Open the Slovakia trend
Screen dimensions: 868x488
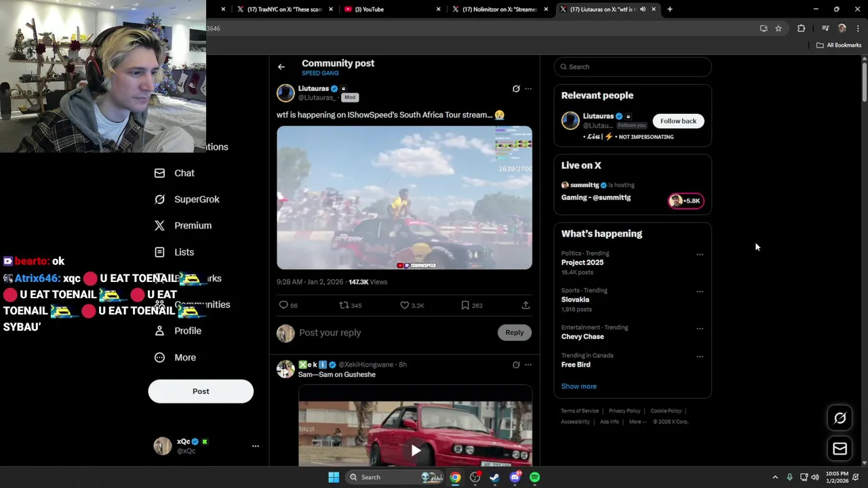click(575, 300)
